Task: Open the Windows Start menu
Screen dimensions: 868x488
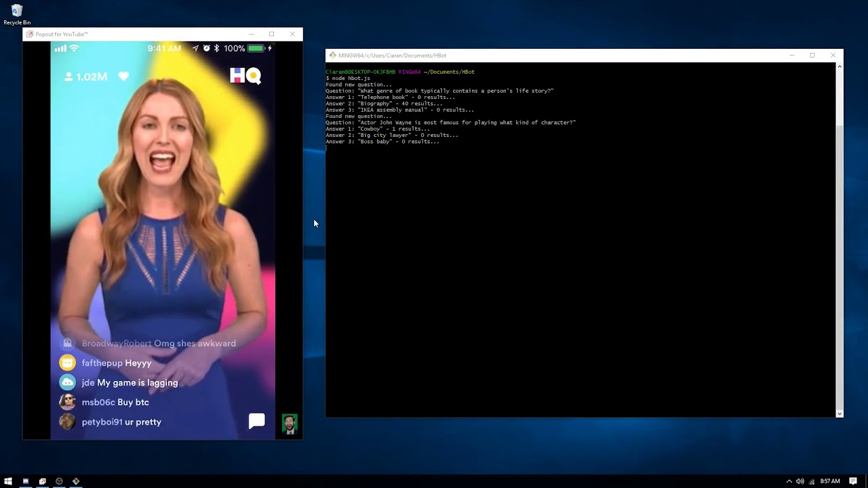Action: [8, 481]
